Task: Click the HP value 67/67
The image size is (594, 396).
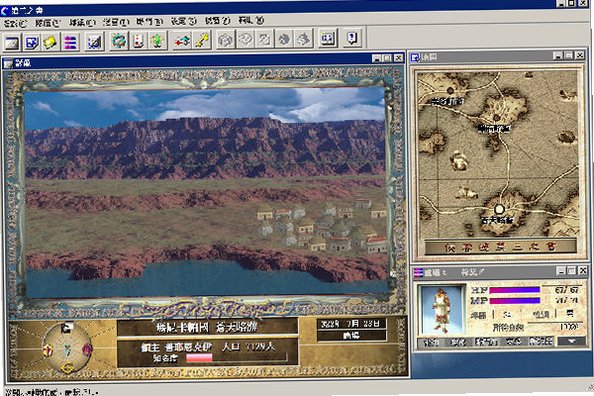Action: click(566, 290)
